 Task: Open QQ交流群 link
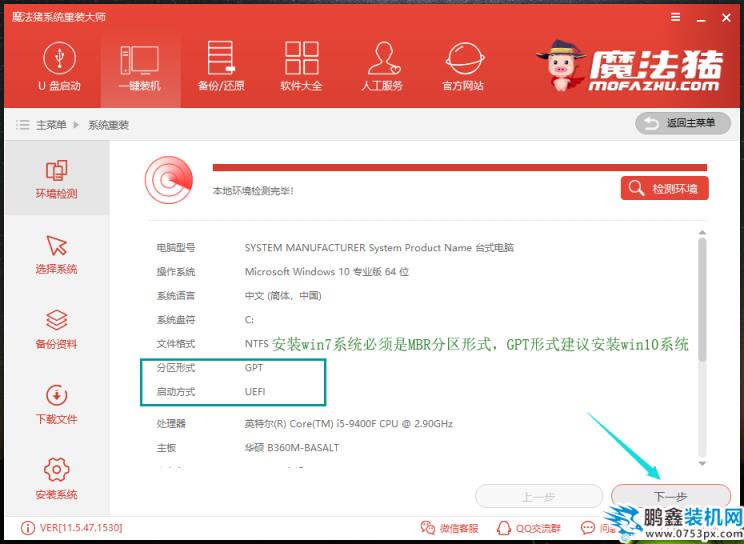click(529, 528)
